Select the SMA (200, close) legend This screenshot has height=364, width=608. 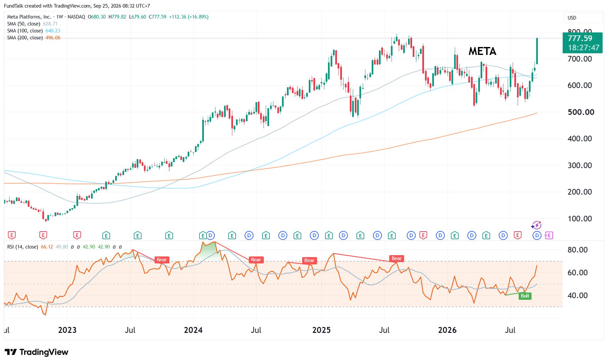[25, 38]
